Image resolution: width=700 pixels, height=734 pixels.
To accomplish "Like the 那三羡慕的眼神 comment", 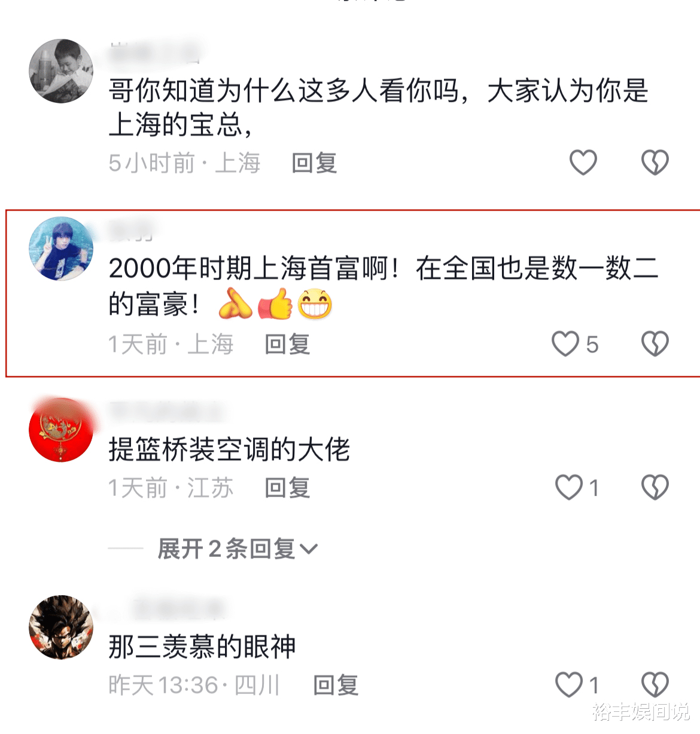I will 569,684.
